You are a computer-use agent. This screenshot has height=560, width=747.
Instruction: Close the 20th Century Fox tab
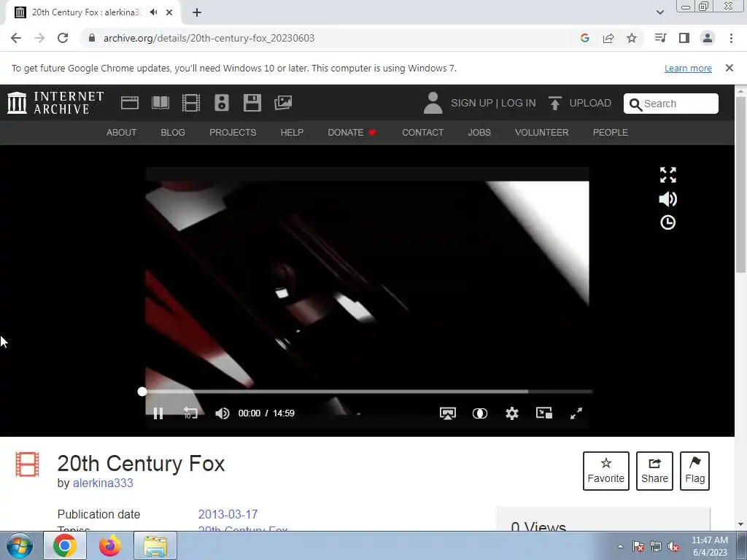pyautogui.click(x=169, y=12)
